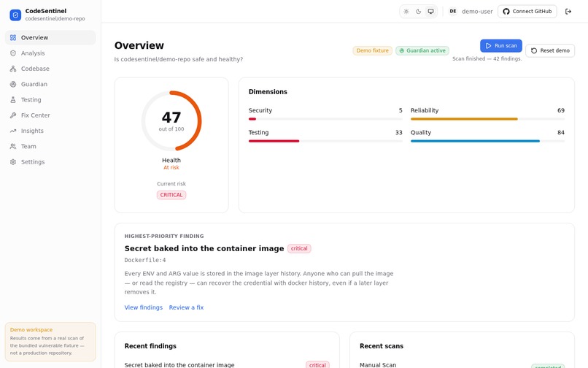Open the Overview page

[x=50, y=37]
